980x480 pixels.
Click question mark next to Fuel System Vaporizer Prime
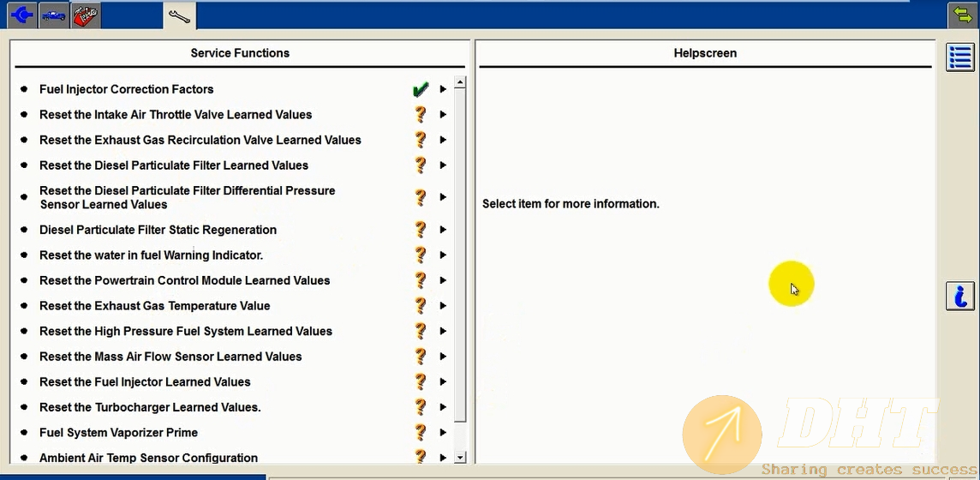click(x=421, y=433)
